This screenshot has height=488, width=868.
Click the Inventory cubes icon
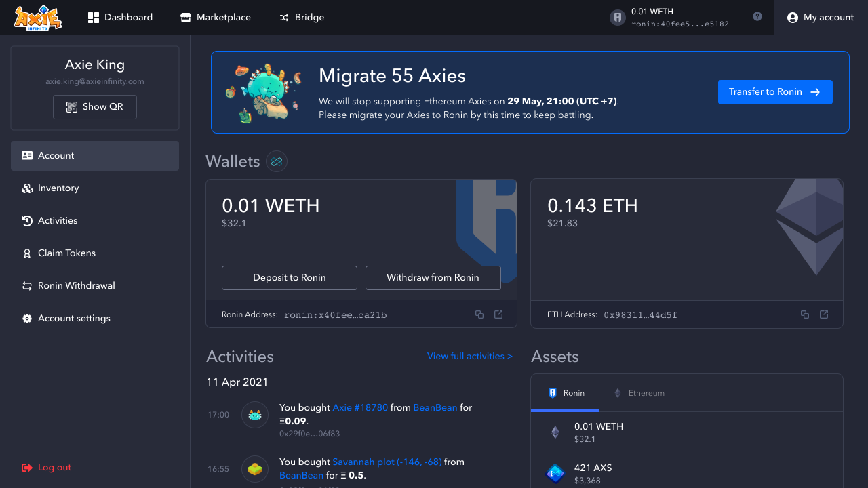pos(27,188)
